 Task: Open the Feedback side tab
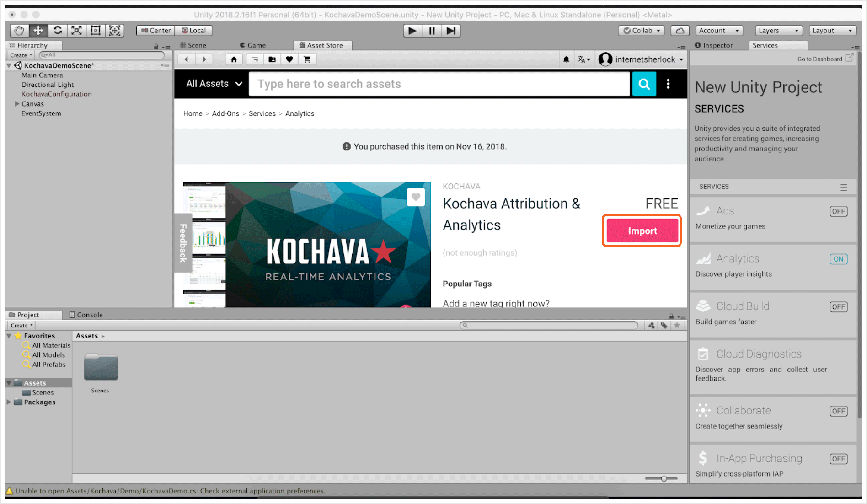coord(183,243)
